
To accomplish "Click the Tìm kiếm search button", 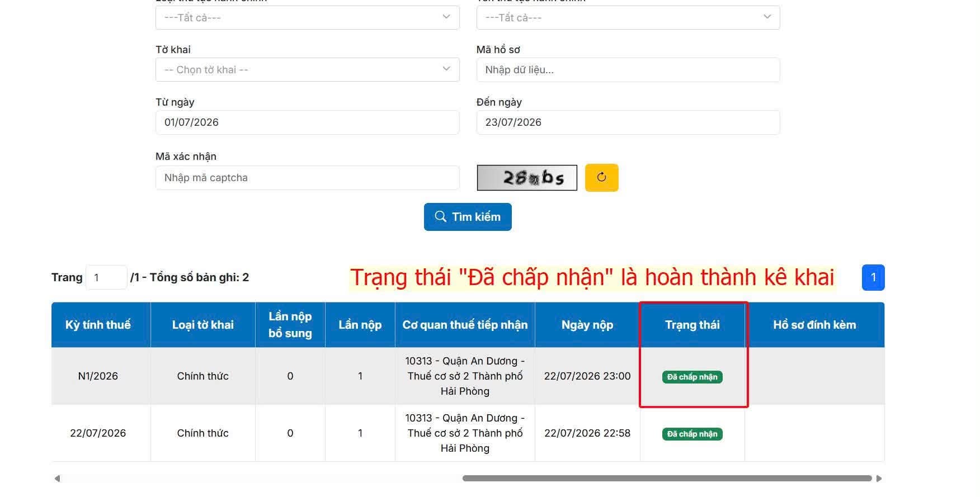I will click(468, 217).
